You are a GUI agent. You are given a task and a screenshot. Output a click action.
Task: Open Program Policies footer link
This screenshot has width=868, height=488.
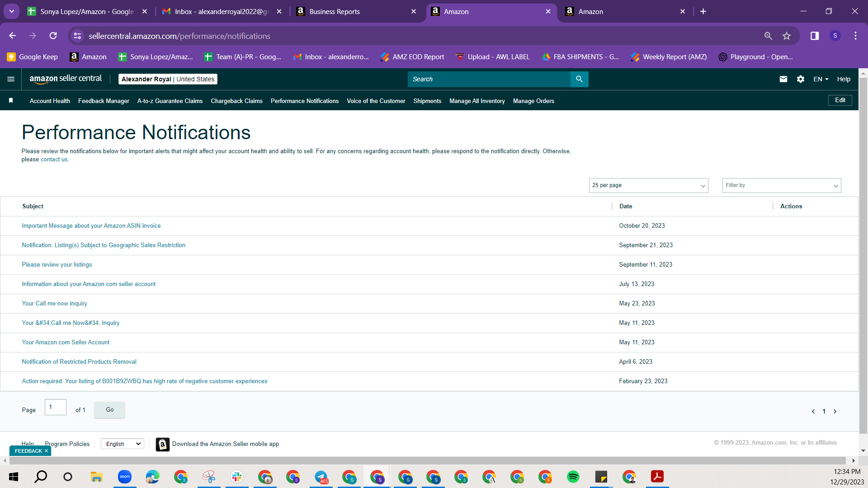tap(67, 444)
